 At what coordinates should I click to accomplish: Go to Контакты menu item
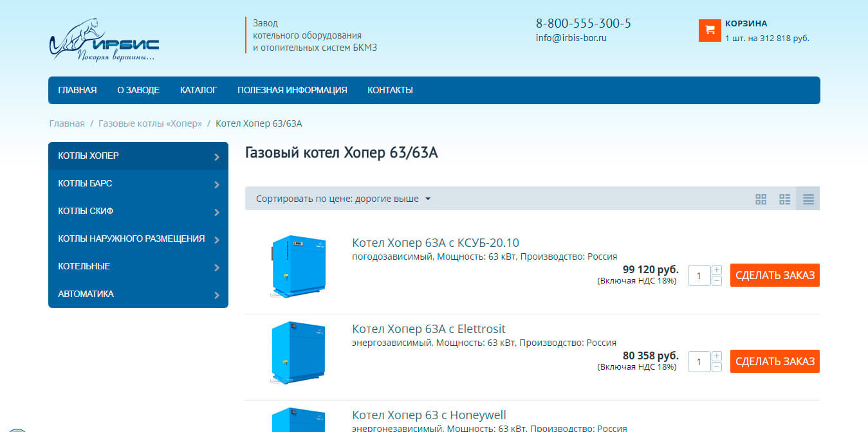pyautogui.click(x=390, y=90)
